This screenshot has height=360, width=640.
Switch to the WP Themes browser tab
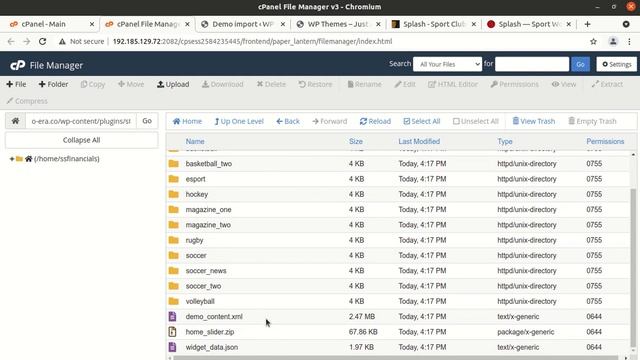pos(338,24)
